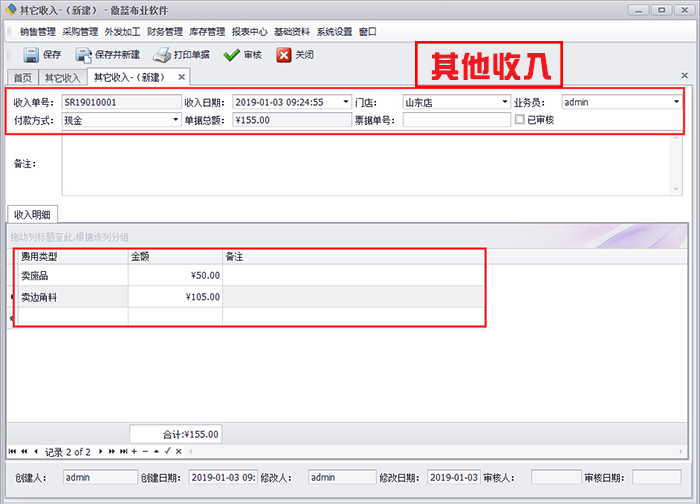Open the 门店 store dropdown
700x504 pixels.
pyautogui.click(x=505, y=102)
